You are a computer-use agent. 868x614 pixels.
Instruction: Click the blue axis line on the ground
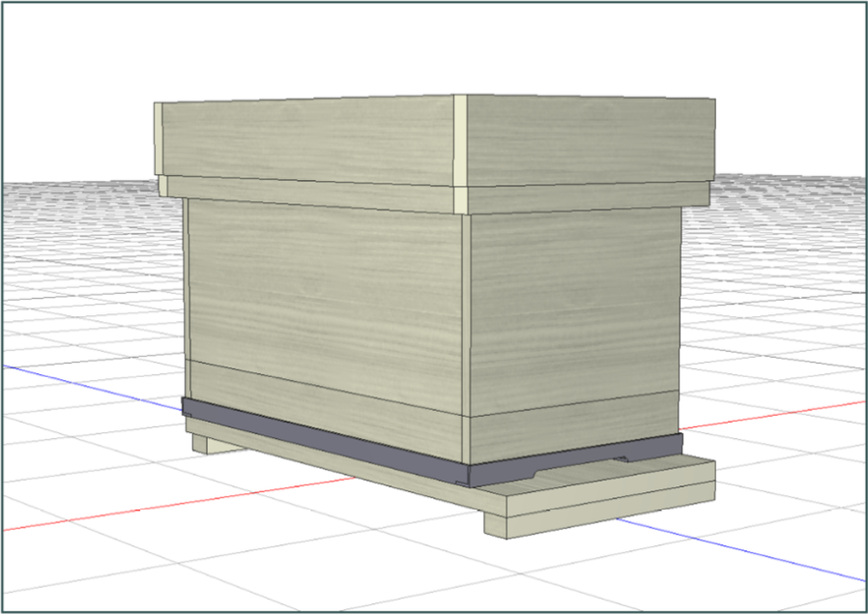741,550
